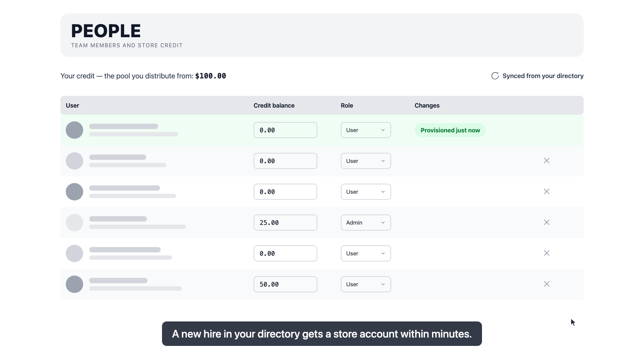Screen dimensions: 644x362
Task: Click the Changes column header
Action: (427, 105)
